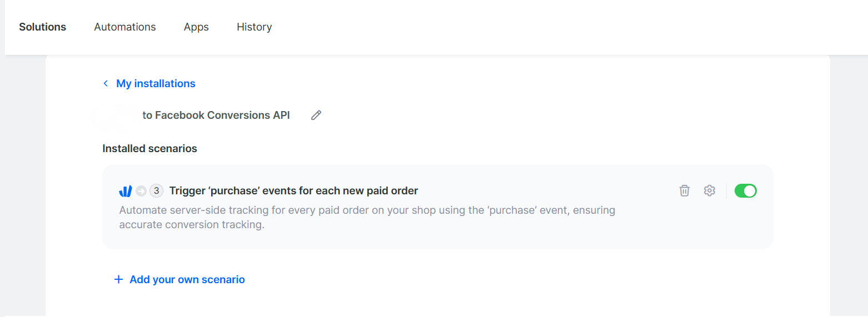The height and width of the screenshot is (317, 868).
Task: Open the Solutions tab
Action: [42, 27]
